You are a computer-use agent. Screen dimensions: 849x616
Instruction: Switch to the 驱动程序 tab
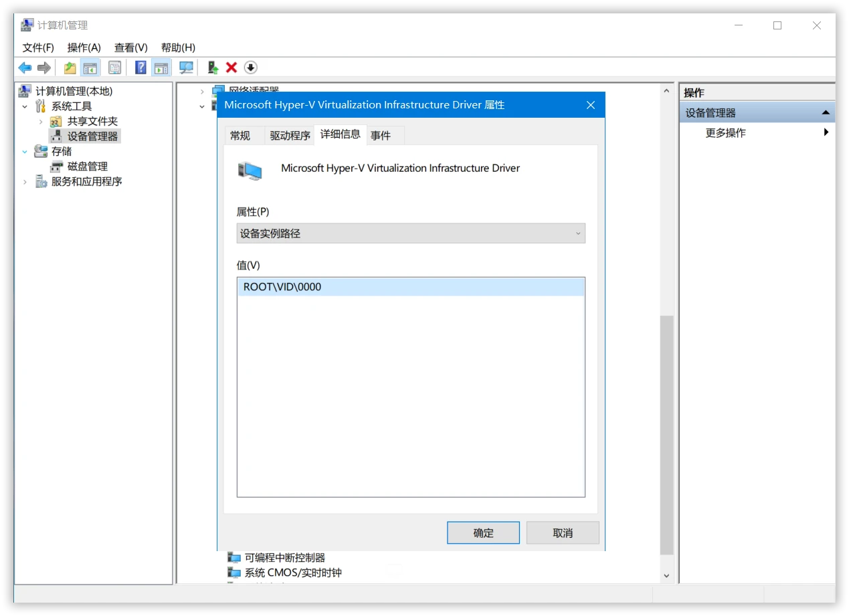(x=289, y=135)
